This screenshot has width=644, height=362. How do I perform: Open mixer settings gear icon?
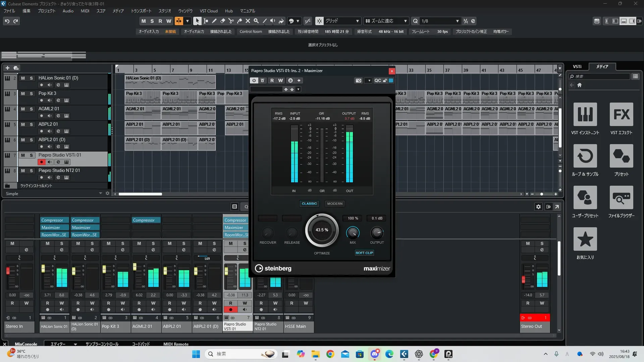[538, 207]
